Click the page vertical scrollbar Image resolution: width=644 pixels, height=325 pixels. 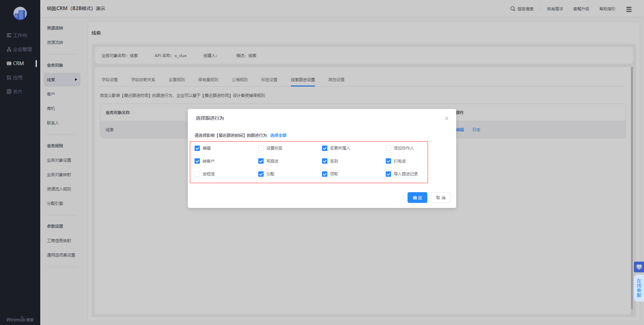click(x=632, y=188)
